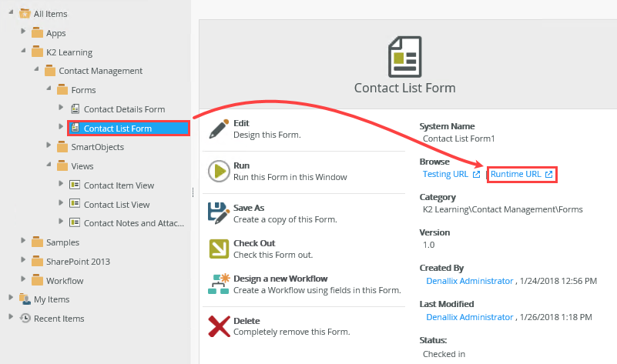Open the Testing URL link

tap(446, 175)
